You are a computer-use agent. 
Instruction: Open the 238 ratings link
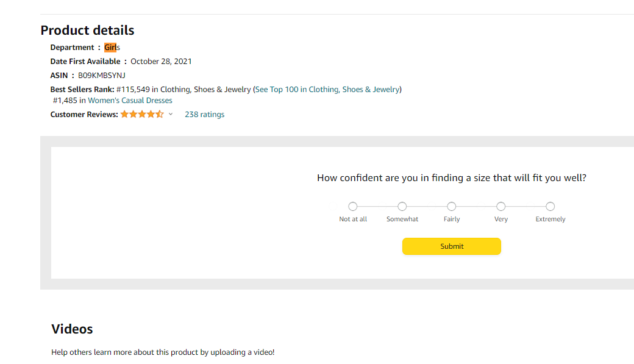(x=205, y=115)
